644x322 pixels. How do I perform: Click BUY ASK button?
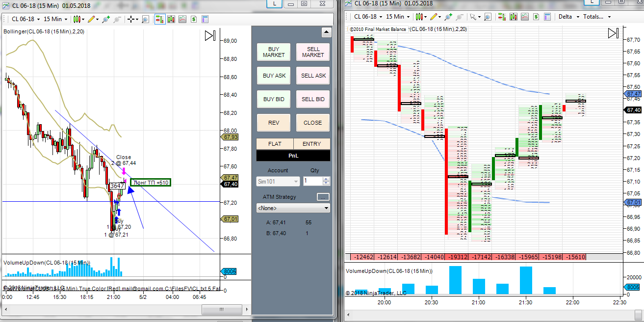pos(273,76)
